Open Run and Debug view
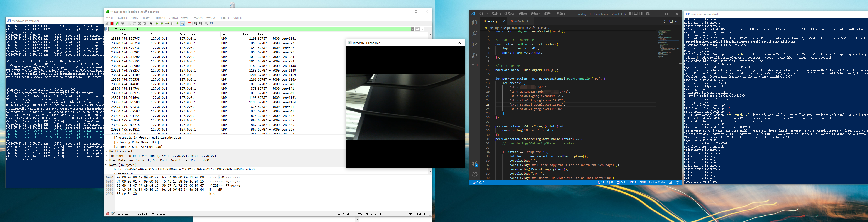Screen dimensions: 868x222 (x=474, y=55)
